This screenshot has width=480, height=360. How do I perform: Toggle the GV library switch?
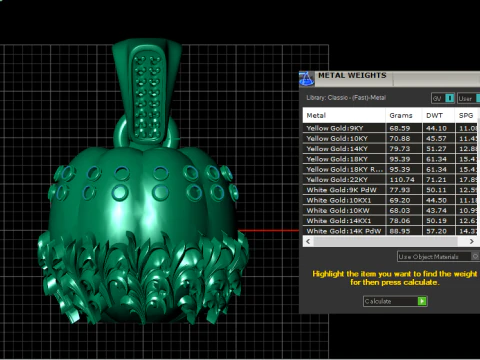pyautogui.click(x=443, y=98)
